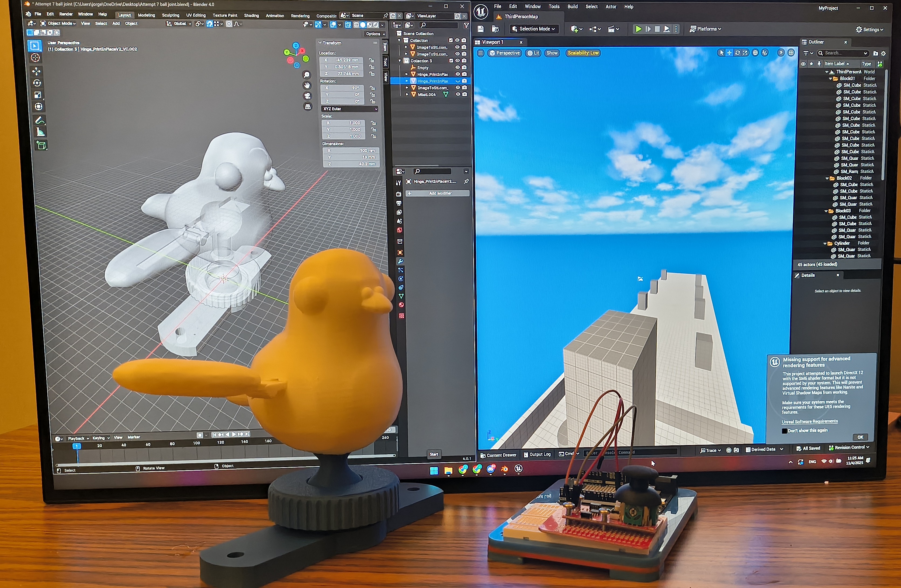The width and height of the screenshot is (901, 588).
Task: Click the Windows Start button
Action: [434, 471]
